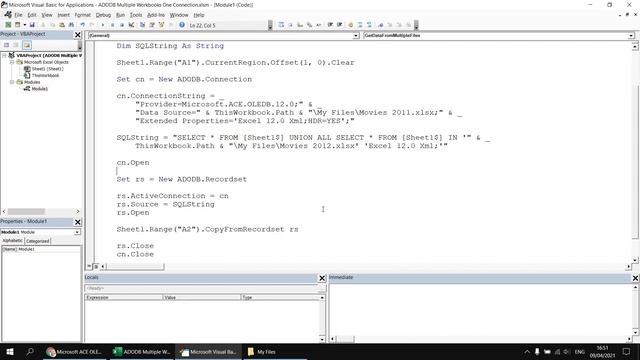
Task: Open the Window menu
Action: pyautogui.click(x=179, y=15)
